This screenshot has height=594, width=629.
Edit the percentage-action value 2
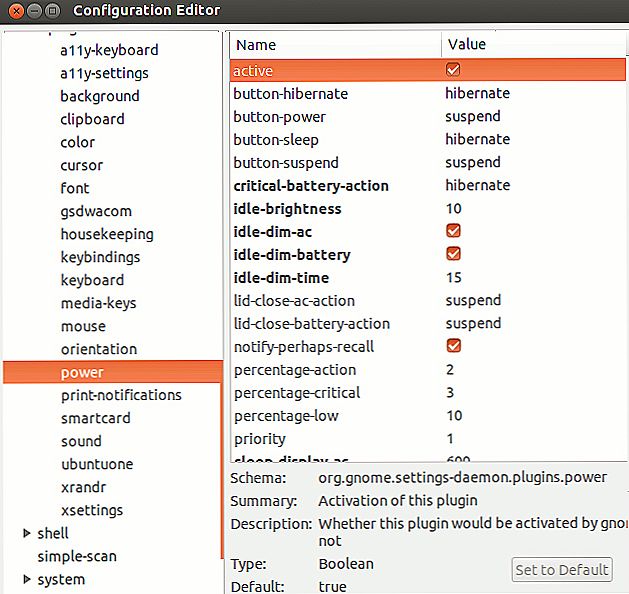click(x=450, y=369)
